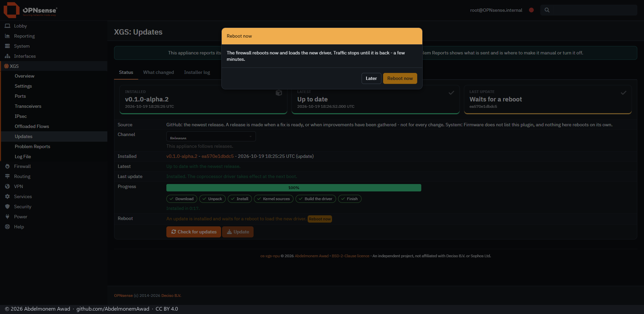Click the red status indicator dot
The image size is (644, 314).
tap(531, 10)
